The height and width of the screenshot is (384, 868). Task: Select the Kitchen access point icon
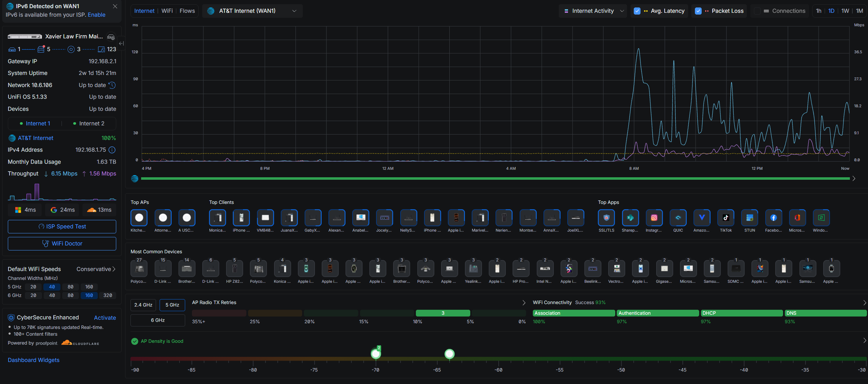click(139, 218)
